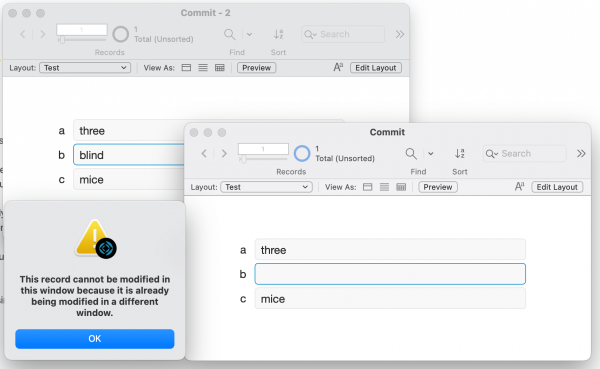
Task: Click field c 'mice' in Commit - 2 window
Action: point(129,180)
